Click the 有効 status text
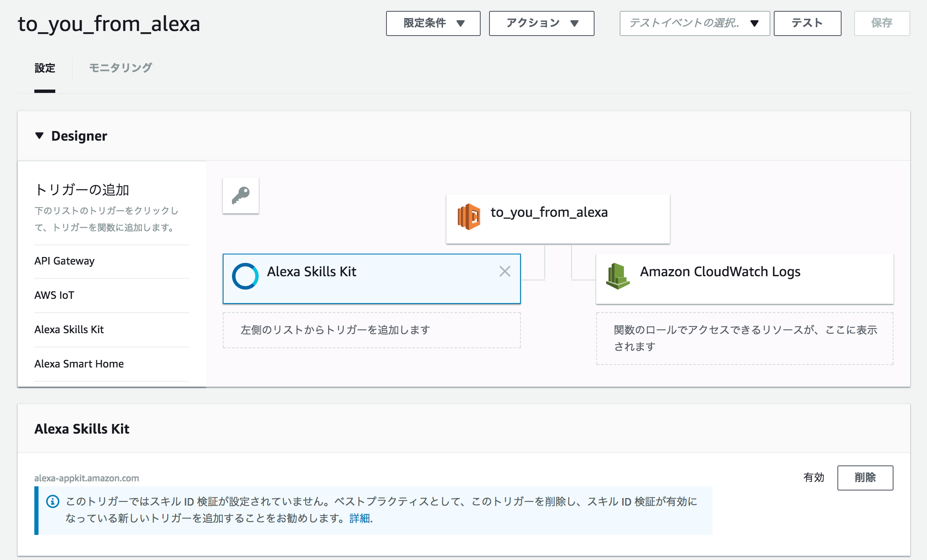Screen dimensions: 927x560 [x=814, y=478]
